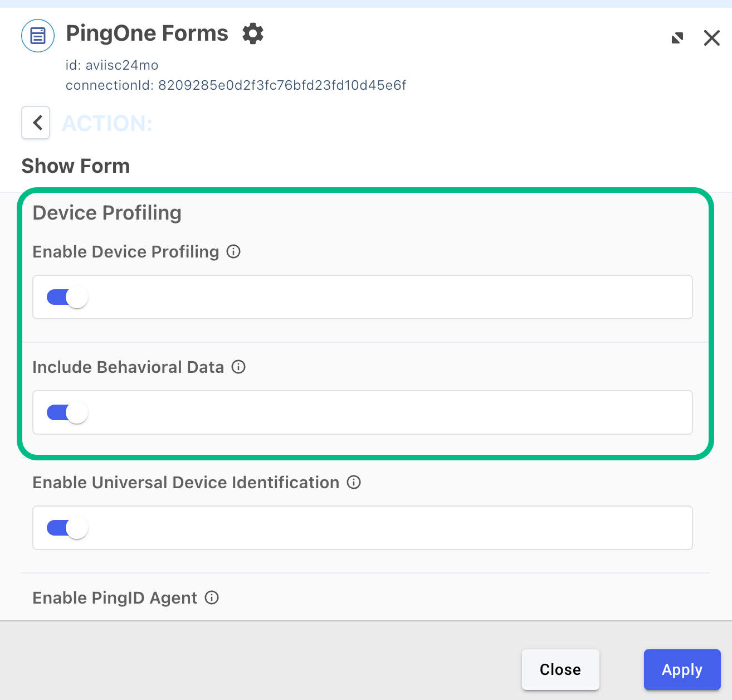Turn off Include Behavioral Data
The image size is (732, 700).
click(65, 412)
